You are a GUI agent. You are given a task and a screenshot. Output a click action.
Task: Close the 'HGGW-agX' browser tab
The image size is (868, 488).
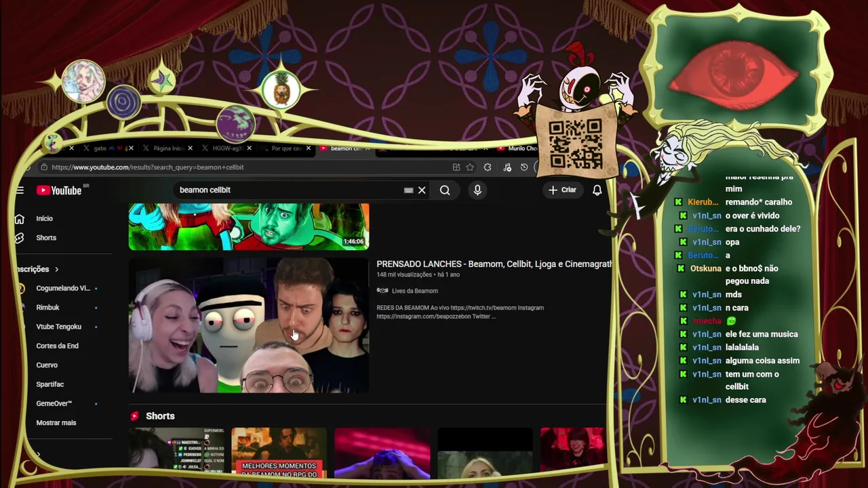pos(249,148)
